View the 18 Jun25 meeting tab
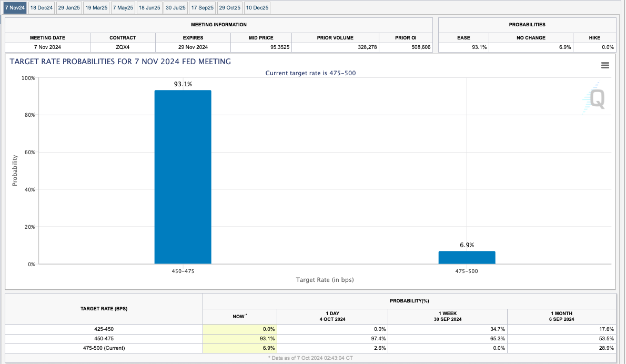Image resolution: width=626 pixels, height=364 pixels. coord(149,8)
